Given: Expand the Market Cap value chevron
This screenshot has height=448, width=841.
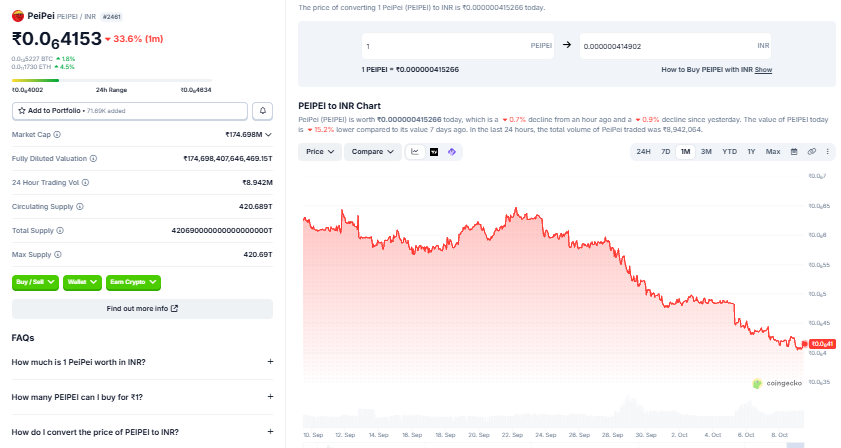Looking at the screenshot, I should (x=268, y=135).
